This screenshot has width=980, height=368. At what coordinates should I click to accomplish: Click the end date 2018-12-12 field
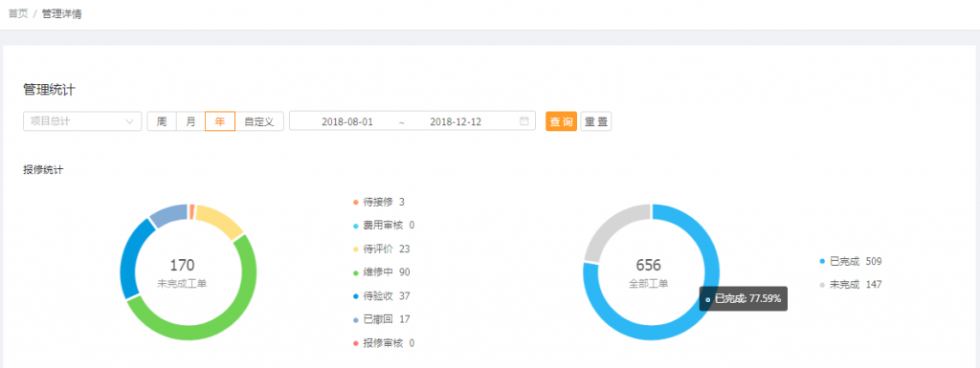pos(456,121)
